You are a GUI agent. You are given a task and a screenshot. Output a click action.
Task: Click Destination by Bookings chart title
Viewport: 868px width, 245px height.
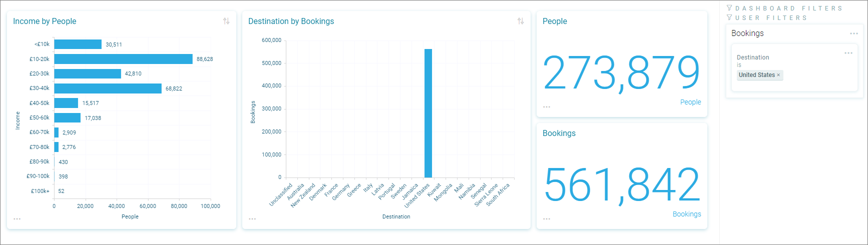click(x=291, y=21)
